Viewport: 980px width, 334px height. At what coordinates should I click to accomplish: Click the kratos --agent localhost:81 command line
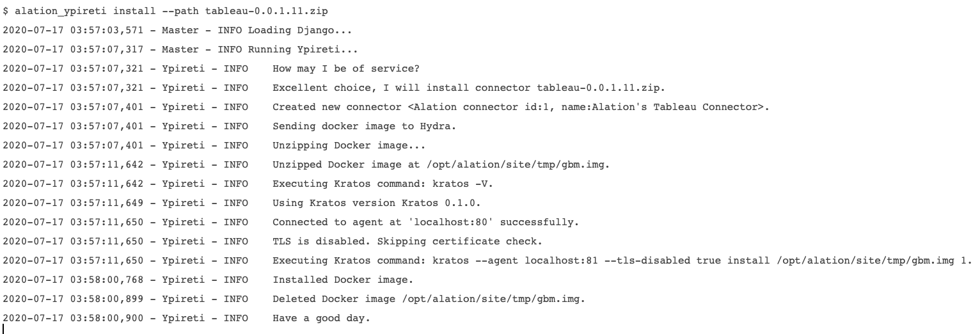[x=487, y=260]
